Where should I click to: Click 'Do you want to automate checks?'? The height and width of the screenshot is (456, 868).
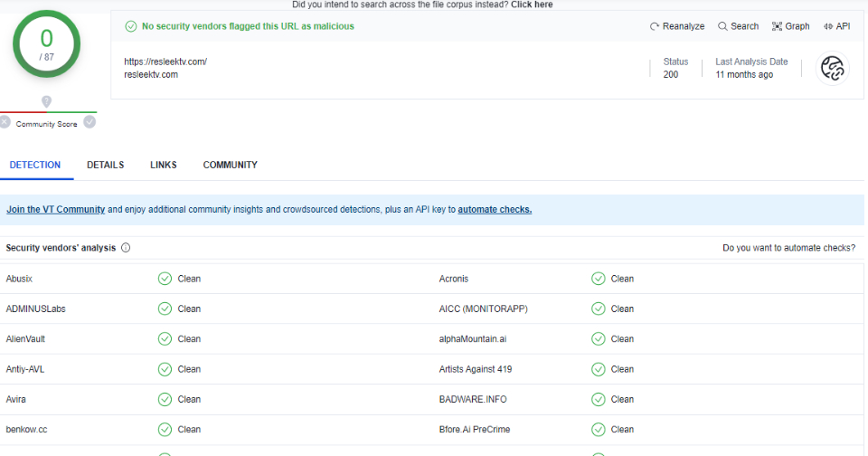pyautogui.click(x=788, y=248)
